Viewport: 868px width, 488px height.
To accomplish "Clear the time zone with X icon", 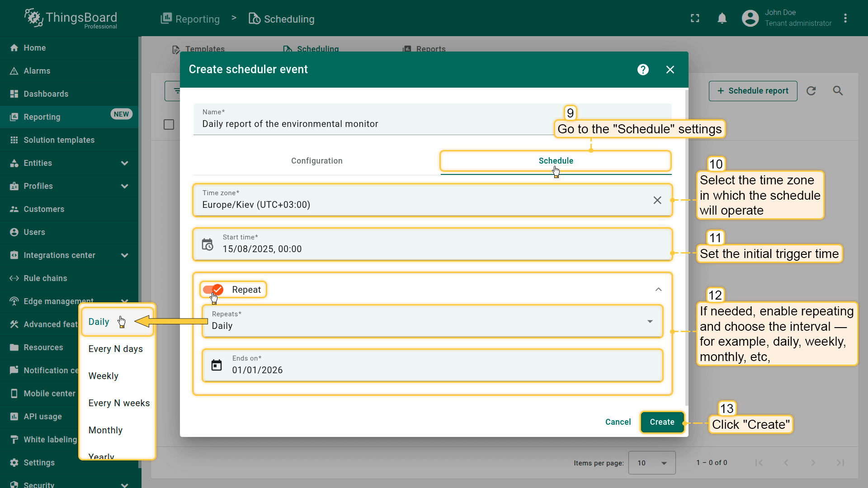I will pyautogui.click(x=657, y=200).
